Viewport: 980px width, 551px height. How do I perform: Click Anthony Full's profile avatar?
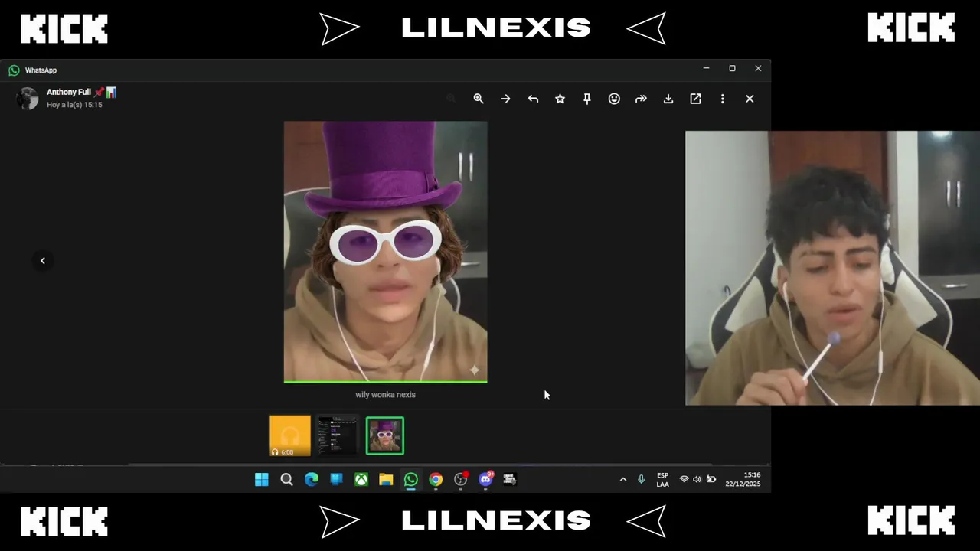point(28,99)
